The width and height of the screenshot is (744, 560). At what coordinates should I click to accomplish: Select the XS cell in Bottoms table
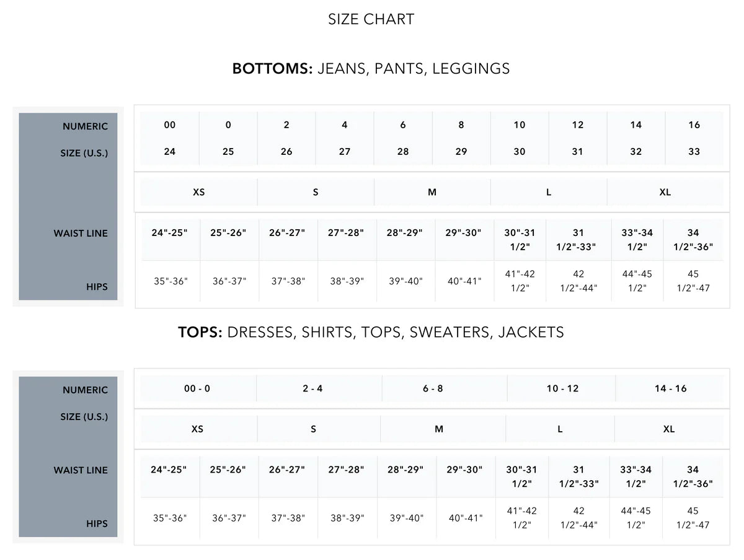(198, 192)
